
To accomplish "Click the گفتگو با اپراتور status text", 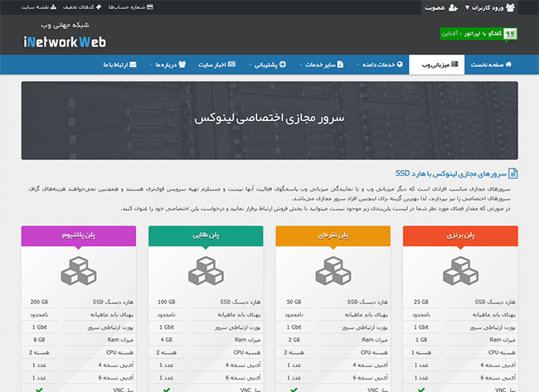I will [472, 34].
